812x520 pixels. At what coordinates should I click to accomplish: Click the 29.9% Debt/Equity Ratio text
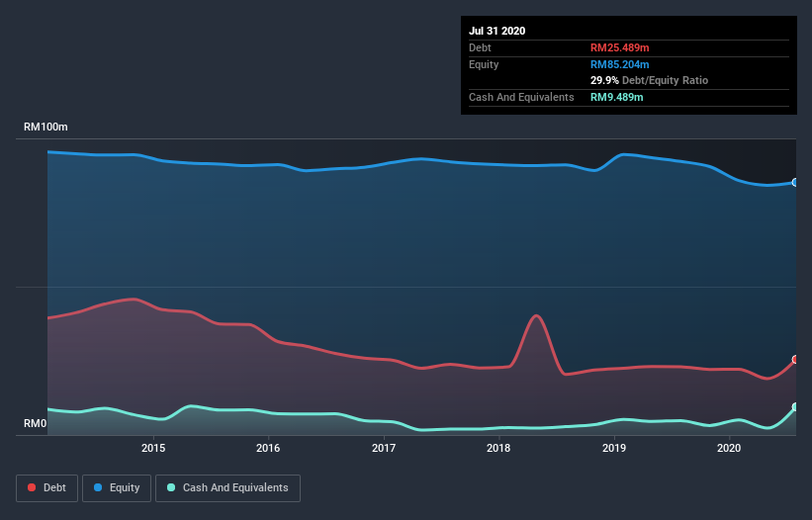point(650,80)
